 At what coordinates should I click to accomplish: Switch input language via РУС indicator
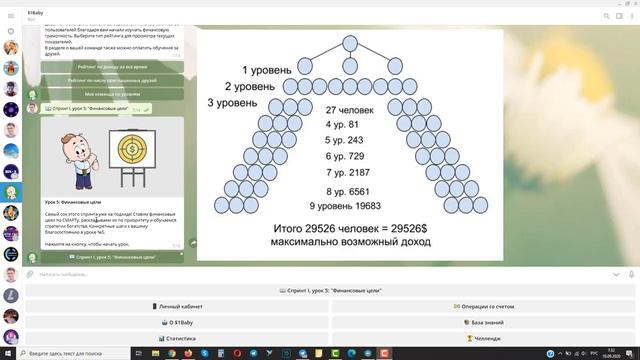pyautogui.click(x=594, y=353)
